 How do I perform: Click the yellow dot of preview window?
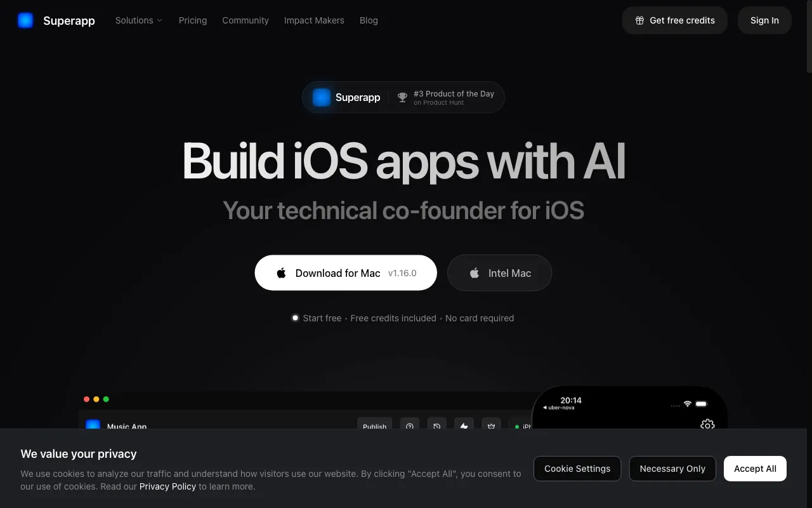[x=96, y=399]
